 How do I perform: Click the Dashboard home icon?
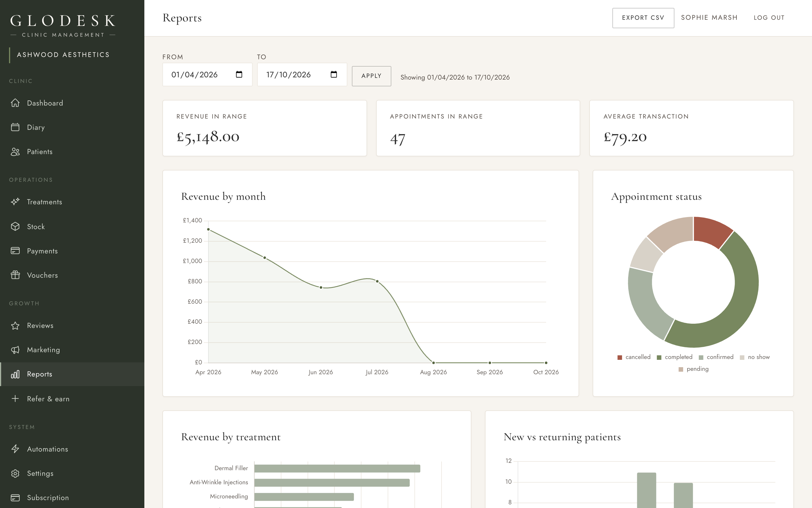(x=15, y=103)
